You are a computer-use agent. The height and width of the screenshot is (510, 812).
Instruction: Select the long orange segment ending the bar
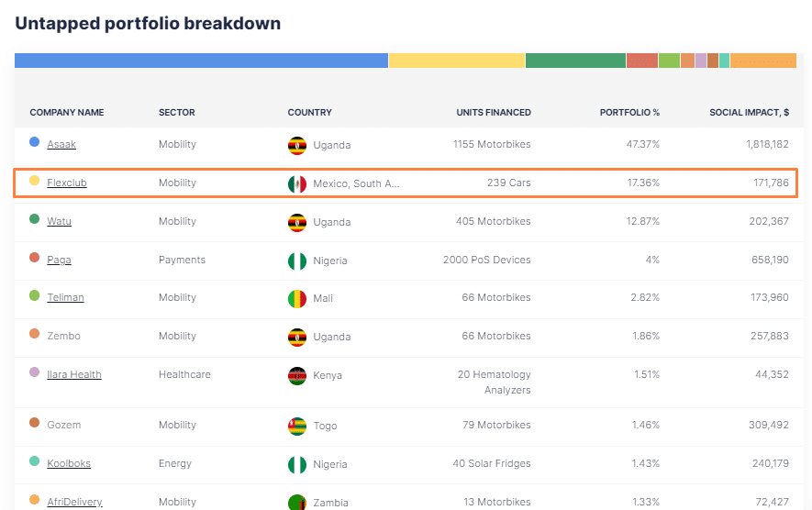click(x=763, y=61)
